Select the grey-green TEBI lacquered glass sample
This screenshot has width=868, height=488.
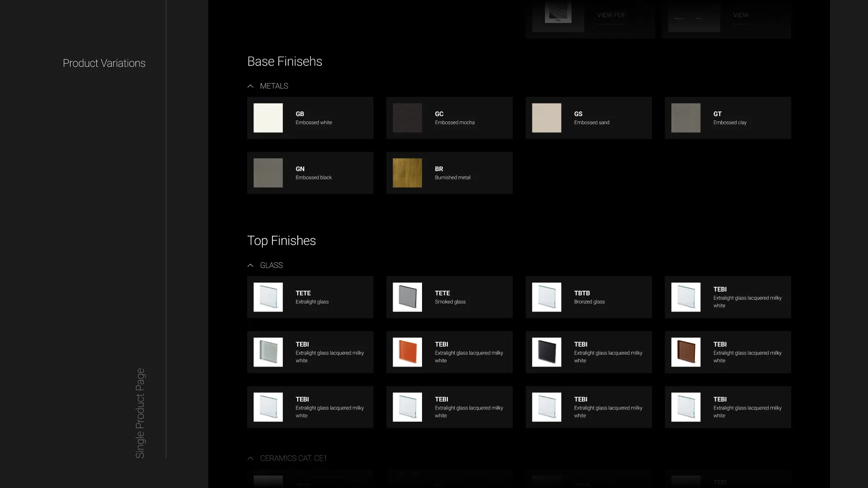tap(268, 352)
